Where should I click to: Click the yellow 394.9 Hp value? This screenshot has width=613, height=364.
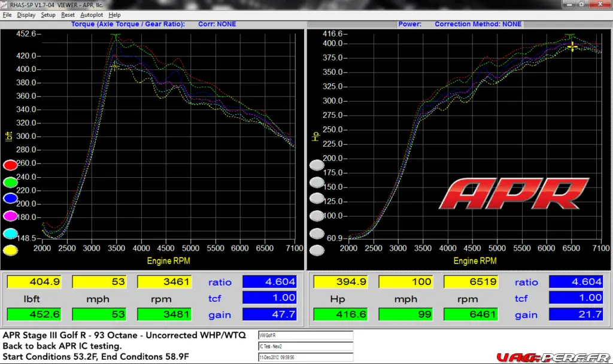click(x=341, y=282)
